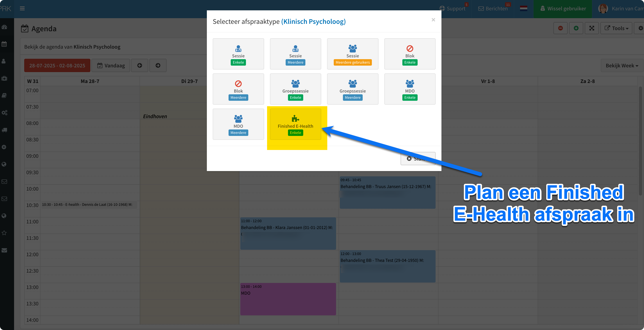This screenshot has width=644, height=330.
Task: Open the Karin van Cam user menu
Action: [x=621, y=9]
